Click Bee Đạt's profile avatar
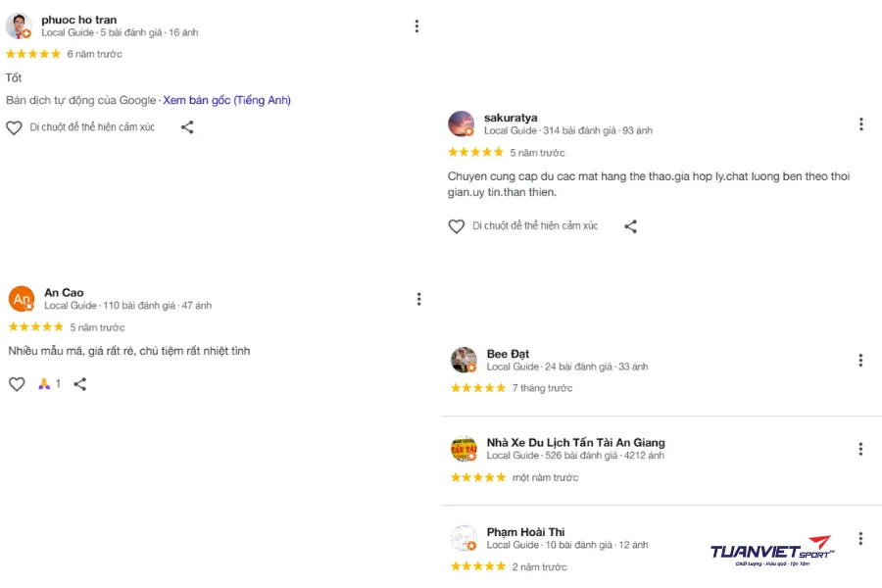Screen dimensions: 882x588 point(464,360)
